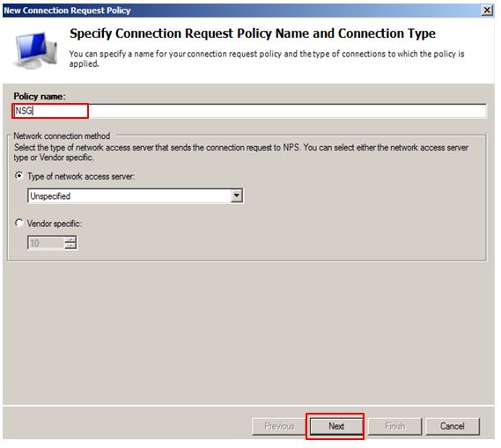
Task: Select the Vendor specific radio button
Action: click(18, 223)
